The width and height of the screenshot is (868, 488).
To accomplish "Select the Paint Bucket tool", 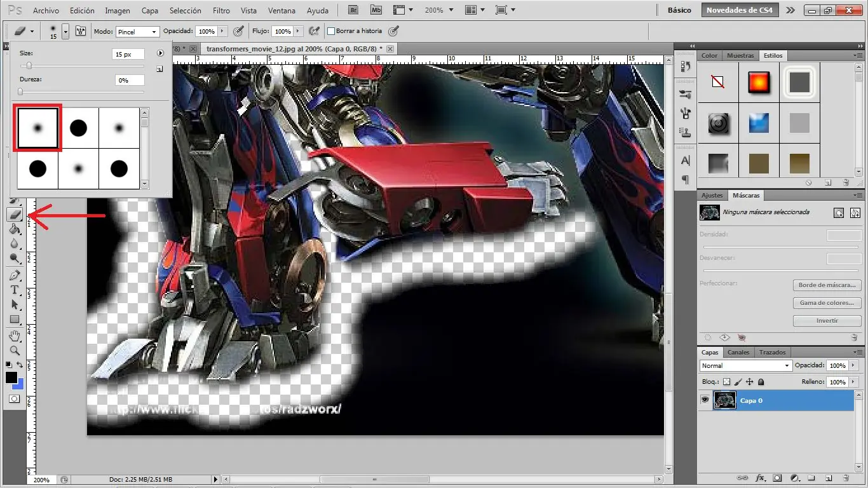I will 15,229.
